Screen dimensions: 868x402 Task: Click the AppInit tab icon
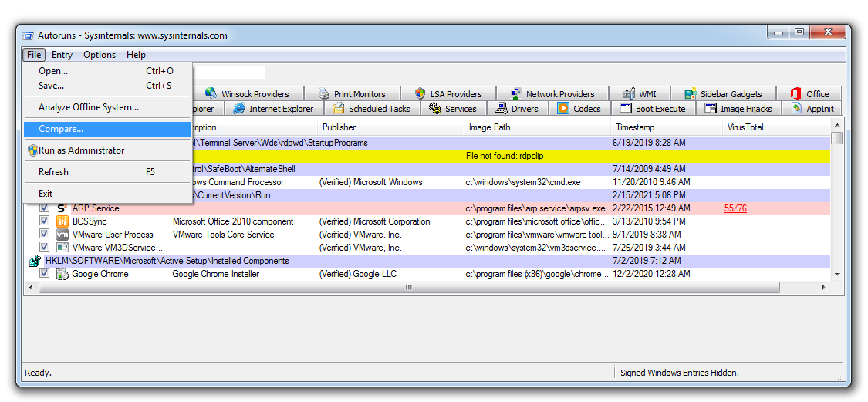click(796, 109)
